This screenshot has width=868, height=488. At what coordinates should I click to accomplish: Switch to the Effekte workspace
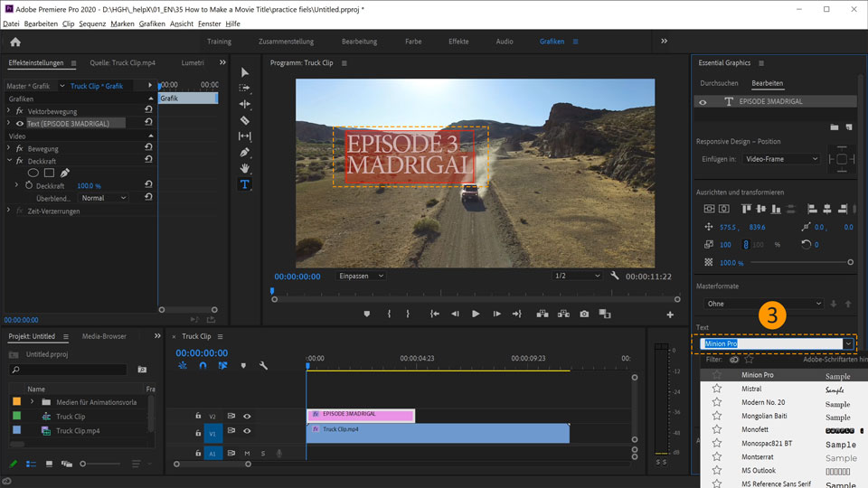(x=458, y=42)
